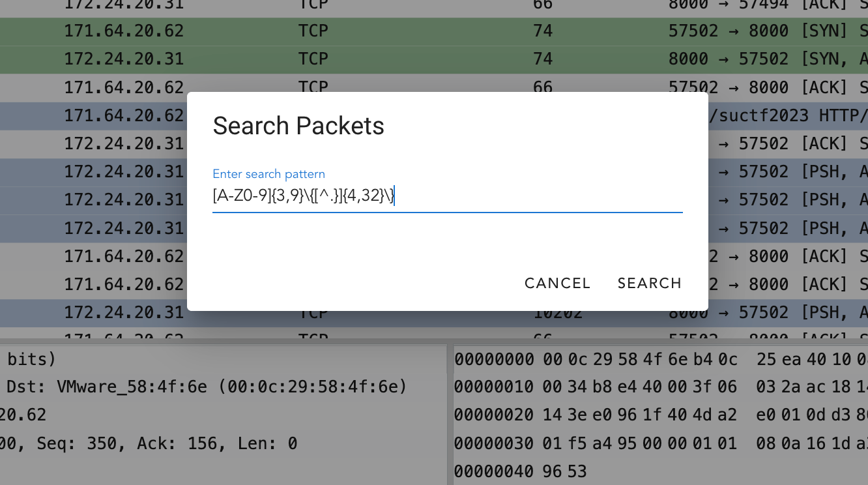Click hex dump line at offset 00000000

click(661, 359)
